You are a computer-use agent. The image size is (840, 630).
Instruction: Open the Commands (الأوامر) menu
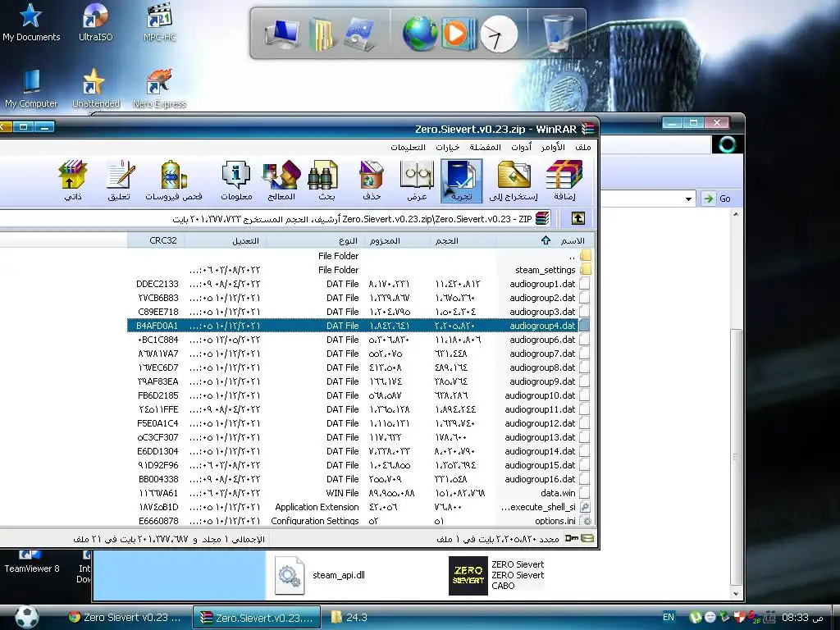tap(553, 147)
